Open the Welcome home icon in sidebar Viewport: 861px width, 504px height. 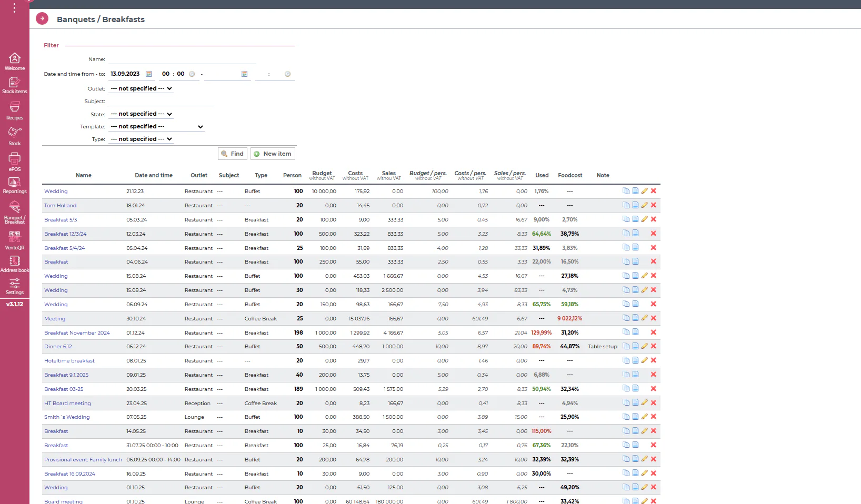[15, 61]
